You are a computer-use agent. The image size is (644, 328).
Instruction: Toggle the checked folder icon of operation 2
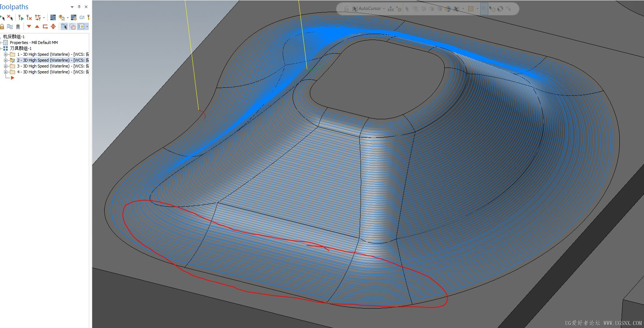coord(12,60)
